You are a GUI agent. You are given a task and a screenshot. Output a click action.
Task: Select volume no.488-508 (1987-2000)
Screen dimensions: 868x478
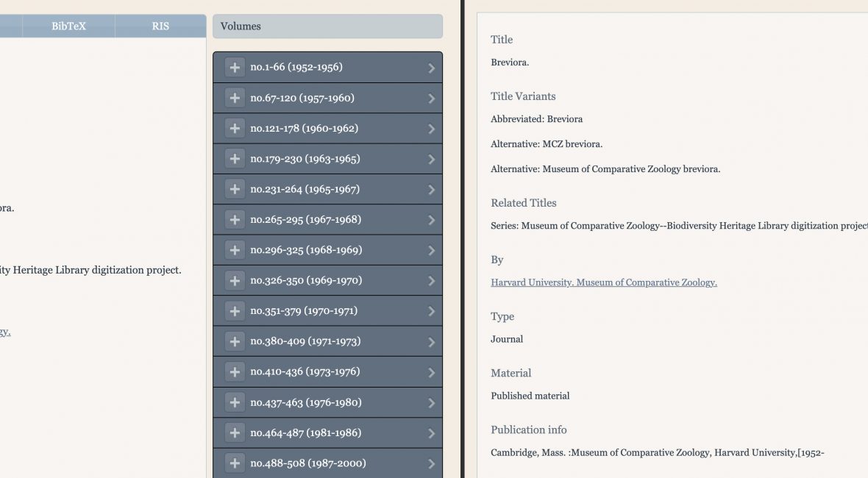(x=307, y=463)
